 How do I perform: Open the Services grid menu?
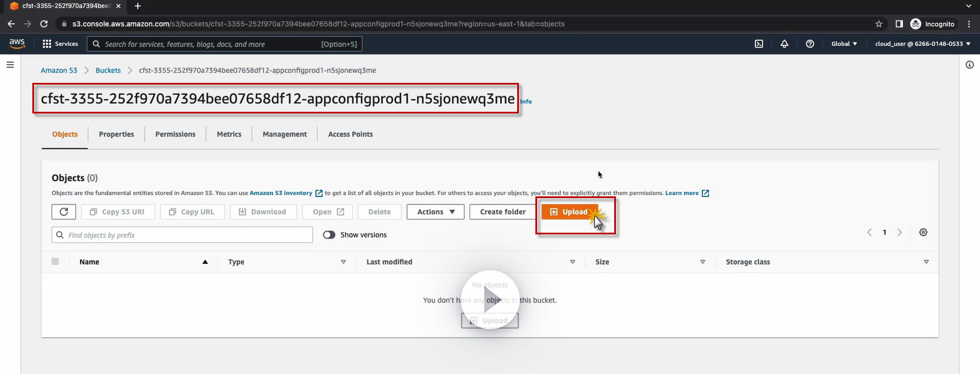(x=60, y=44)
